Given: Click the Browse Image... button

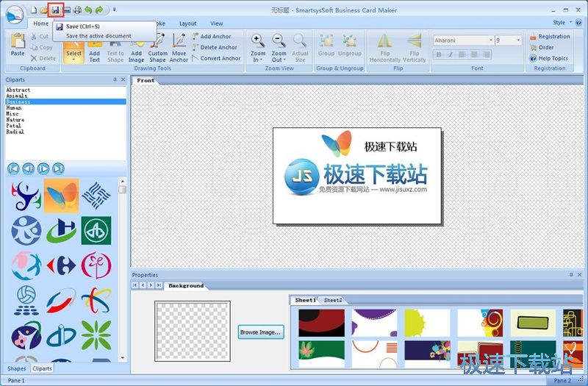Looking at the screenshot, I should (261, 332).
